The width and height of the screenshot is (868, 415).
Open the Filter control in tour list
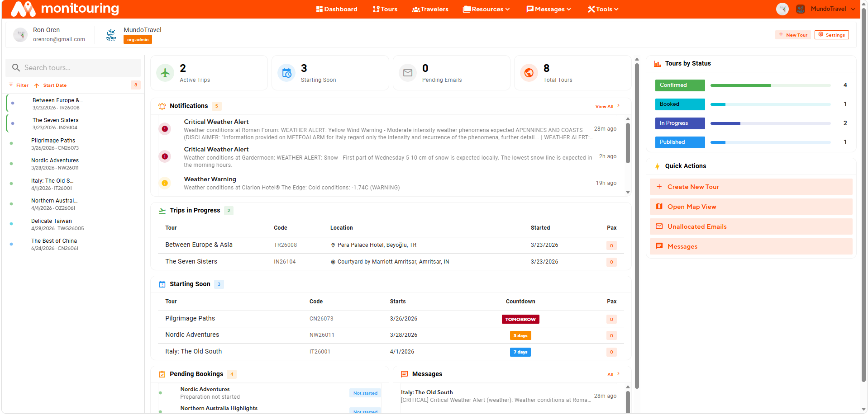pyautogui.click(x=19, y=85)
